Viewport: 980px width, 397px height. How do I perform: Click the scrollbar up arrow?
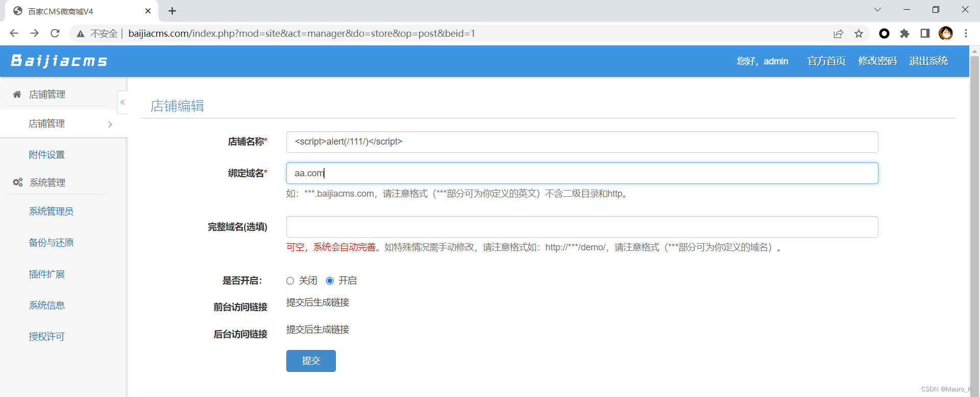(974, 51)
